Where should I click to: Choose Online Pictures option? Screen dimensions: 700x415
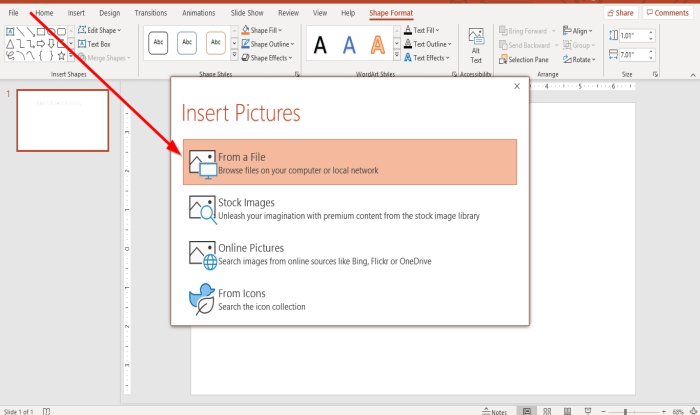click(350, 254)
